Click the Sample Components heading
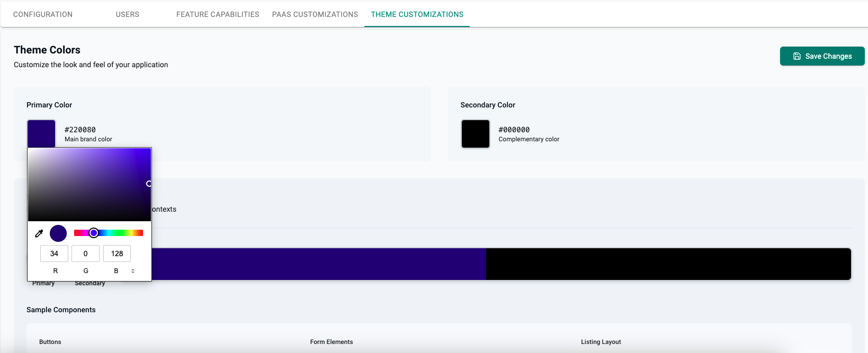Screen dimensions: 868x353 (61, 310)
